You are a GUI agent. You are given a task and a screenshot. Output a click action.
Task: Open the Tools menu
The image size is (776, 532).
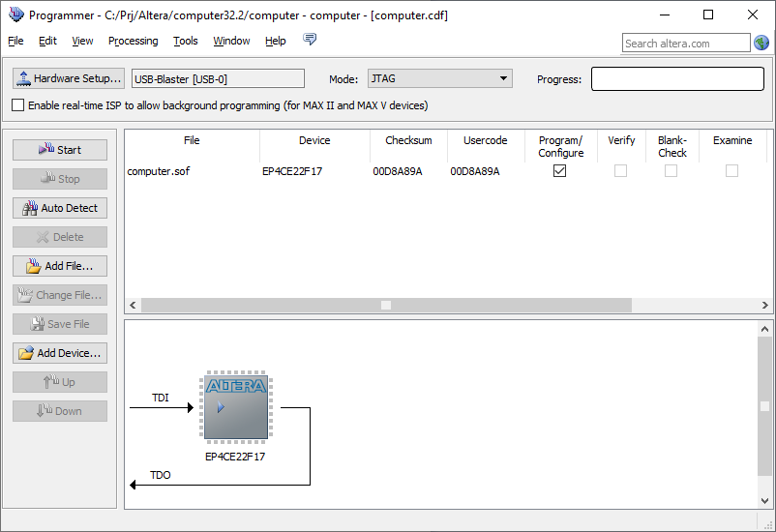pyautogui.click(x=186, y=41)
